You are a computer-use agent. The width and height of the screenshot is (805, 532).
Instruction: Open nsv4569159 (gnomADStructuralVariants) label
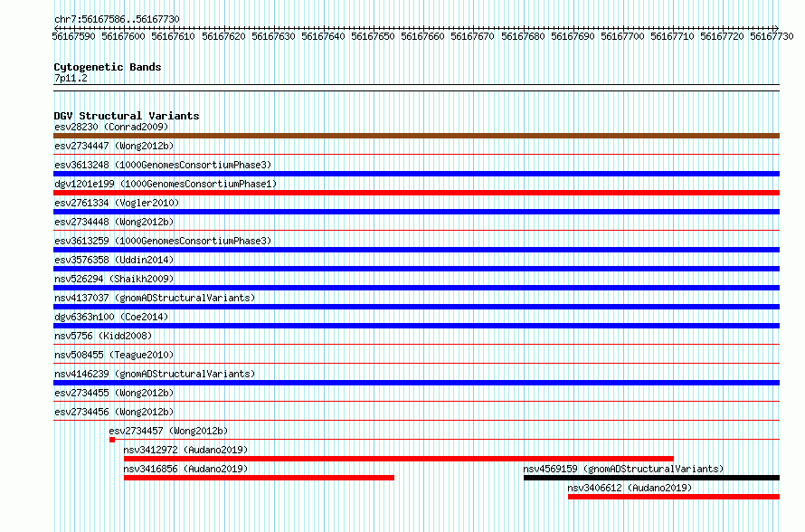pyautogui.click(x=623, y=469)
